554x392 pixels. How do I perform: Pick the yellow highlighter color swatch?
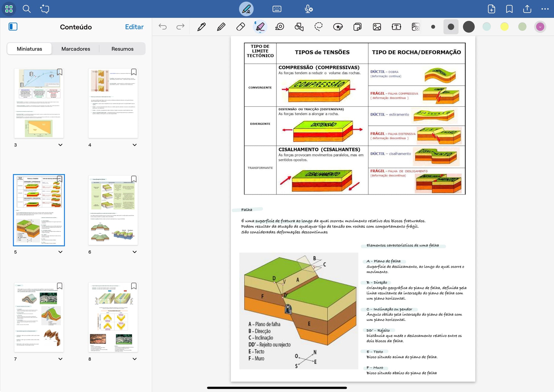pyautogui.click(x=504, y=27)
